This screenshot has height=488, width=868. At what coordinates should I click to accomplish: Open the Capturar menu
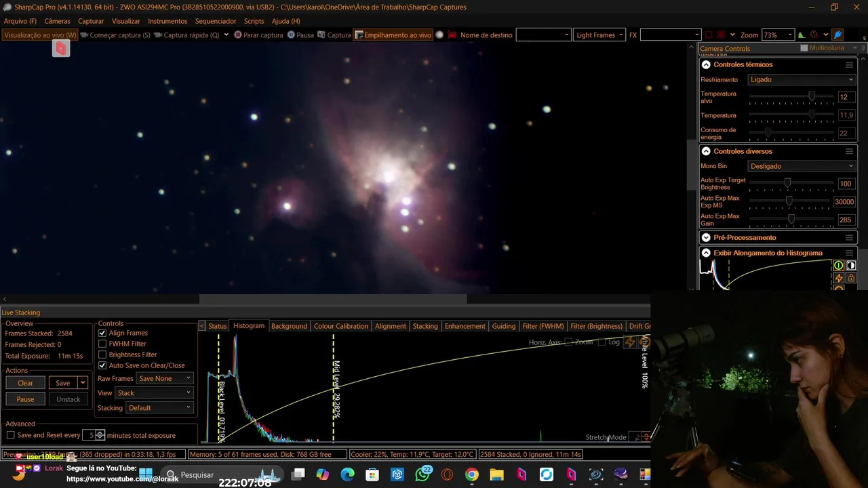(91, 21)
